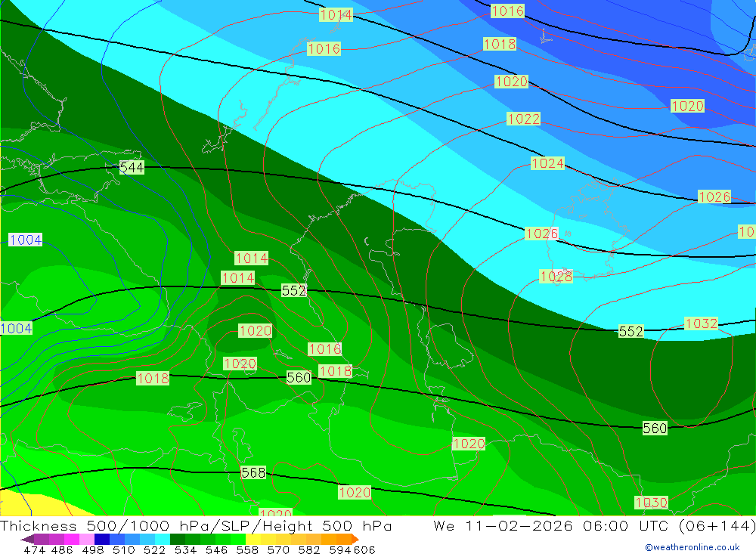
Task: Click the bright yellow legend swatch at 558
Action: [x=253, y=539]
